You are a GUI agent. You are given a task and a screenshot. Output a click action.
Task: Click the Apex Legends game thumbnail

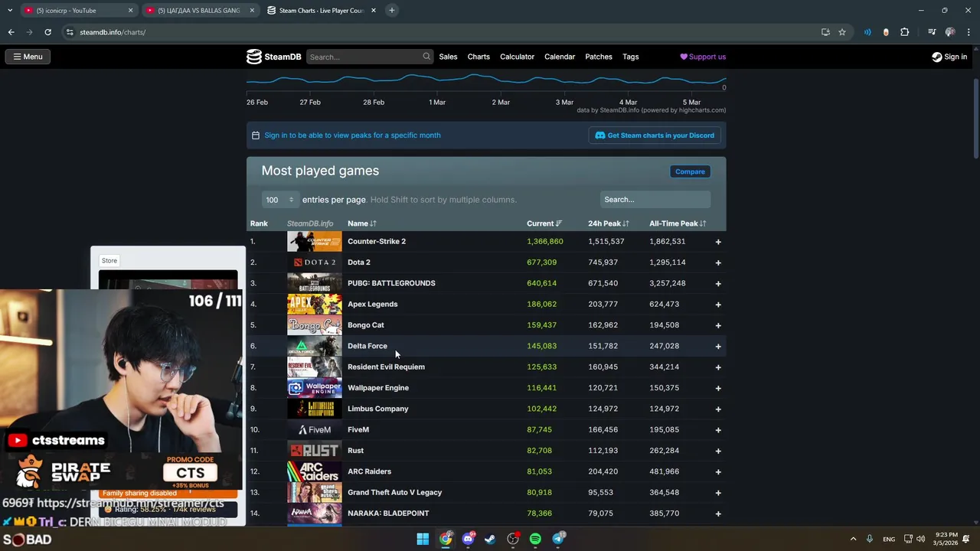point(314,305)
